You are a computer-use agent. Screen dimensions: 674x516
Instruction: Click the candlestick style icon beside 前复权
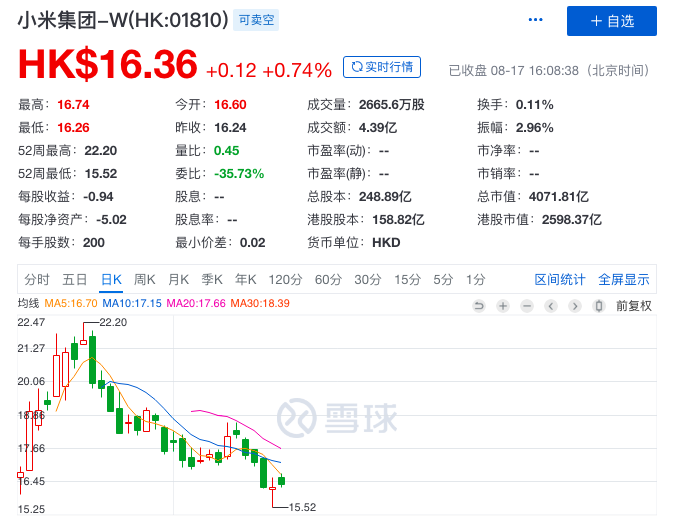point(599,306)
